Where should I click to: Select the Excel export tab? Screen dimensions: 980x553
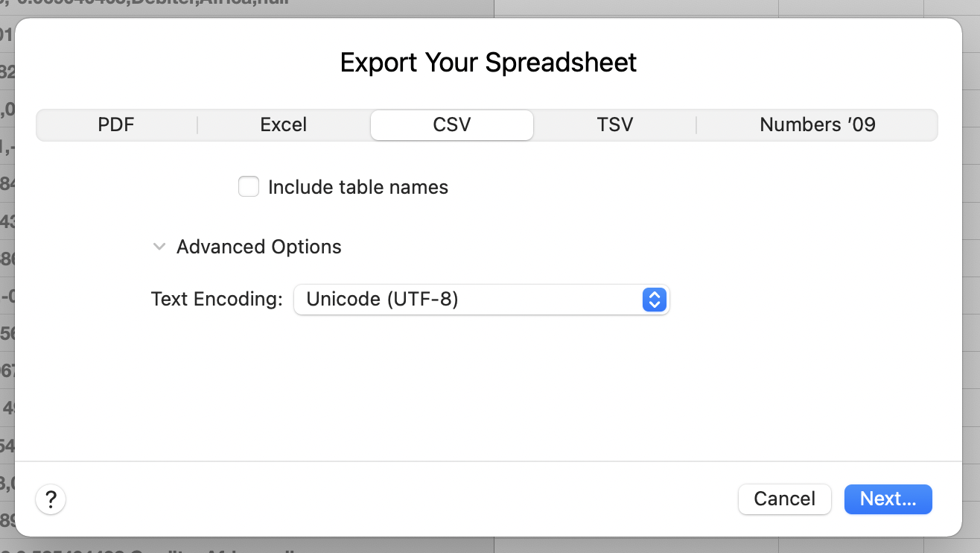click(x=283, y=124)
